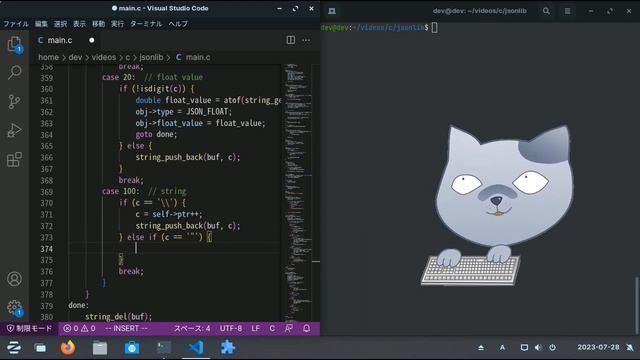This screenshot has height=360, width=640.
Task: Click the -- INSERT -- vim mode indicator
Action: [126, 329]
